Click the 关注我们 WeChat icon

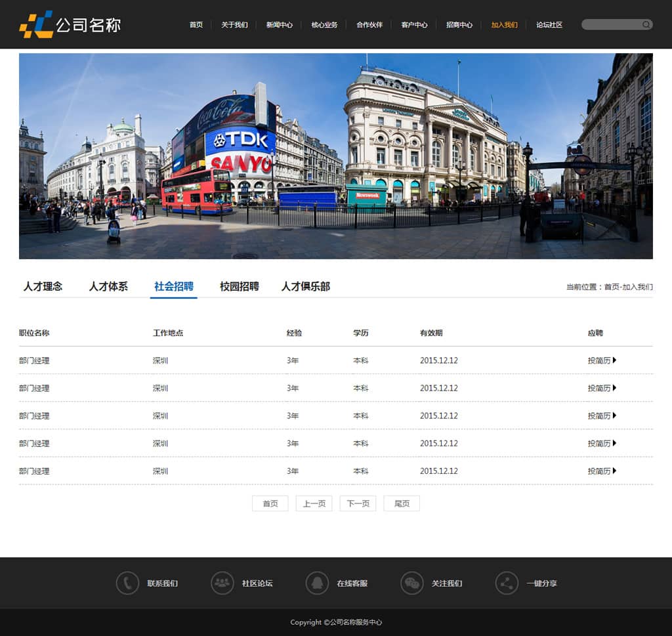(x=411, y=583)
